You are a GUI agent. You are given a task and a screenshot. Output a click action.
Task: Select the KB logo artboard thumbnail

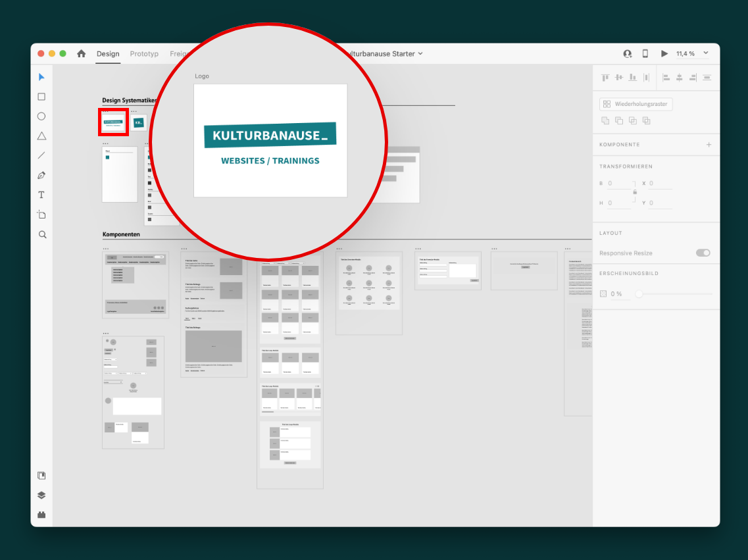pyautogui.click(x=139, y=123)
